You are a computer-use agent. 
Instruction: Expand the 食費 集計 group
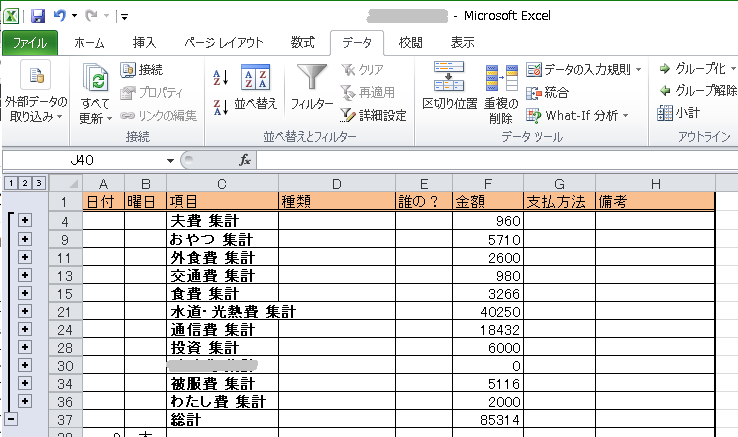coord(25,293)
